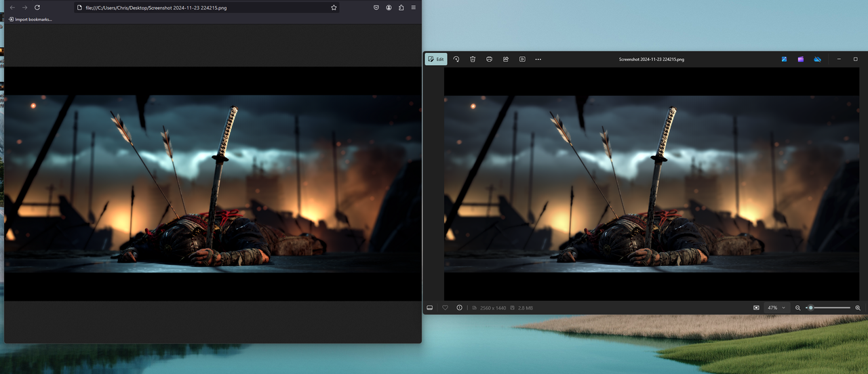Open the OneDrive icon in Photos title bar
The height and width of the screenshot is (374, 868).
coord(817,59)
